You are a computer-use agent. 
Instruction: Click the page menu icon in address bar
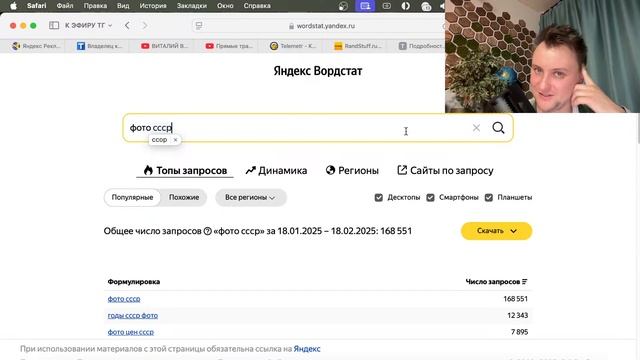[199, 26]
